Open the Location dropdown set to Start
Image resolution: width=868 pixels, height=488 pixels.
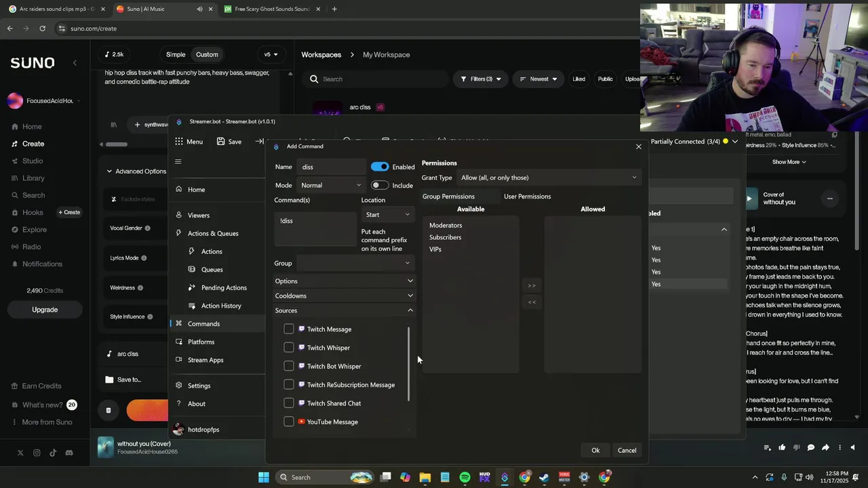pyautogui.click(x=387, y=214)
